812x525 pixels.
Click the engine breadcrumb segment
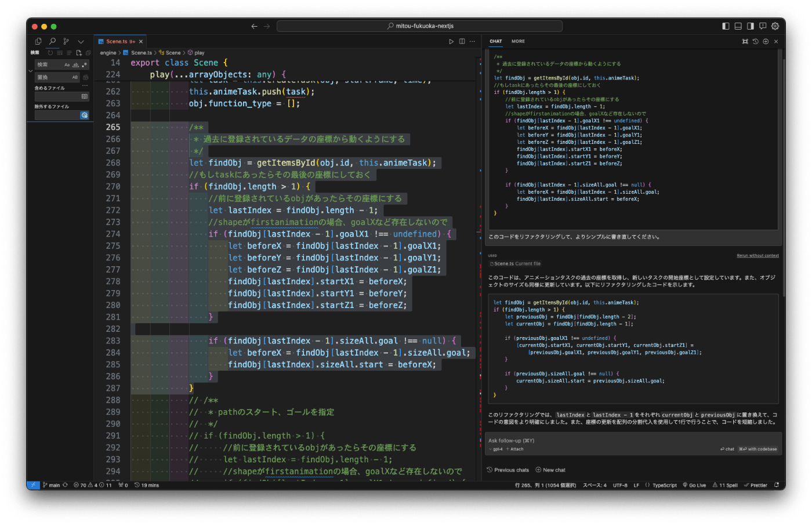click(108, 53)
